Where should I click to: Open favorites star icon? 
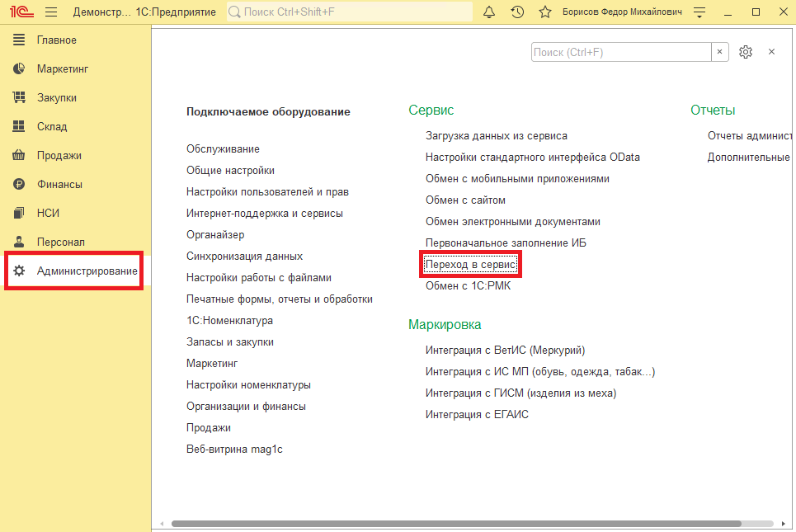pyautogui.click(x=545, y=12)
